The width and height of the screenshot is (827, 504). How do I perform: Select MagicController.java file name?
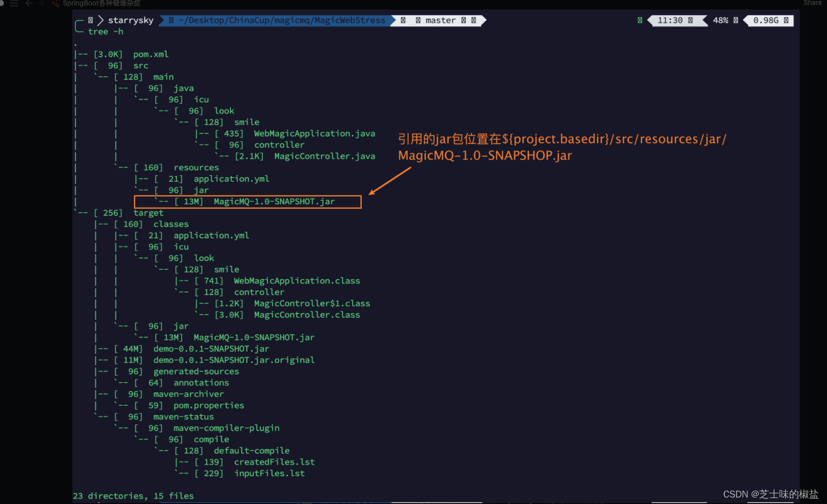click(x=325, y=156)
